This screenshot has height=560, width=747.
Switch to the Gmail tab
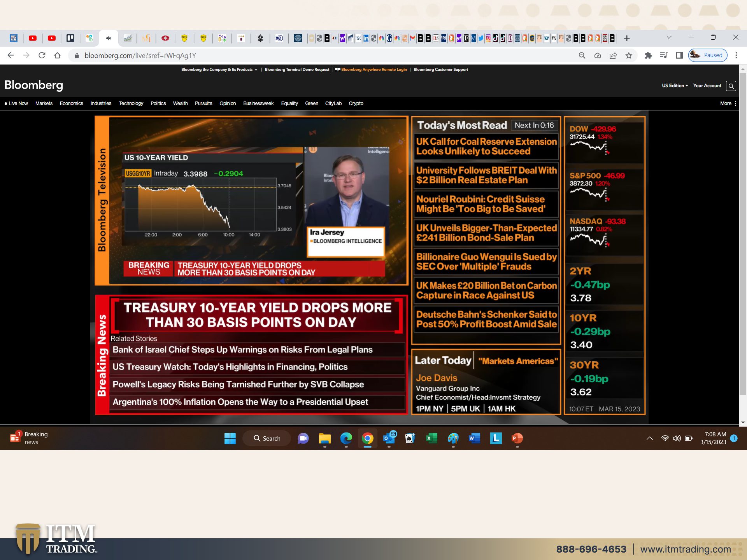pyautogui.click(x=412, y=38)
